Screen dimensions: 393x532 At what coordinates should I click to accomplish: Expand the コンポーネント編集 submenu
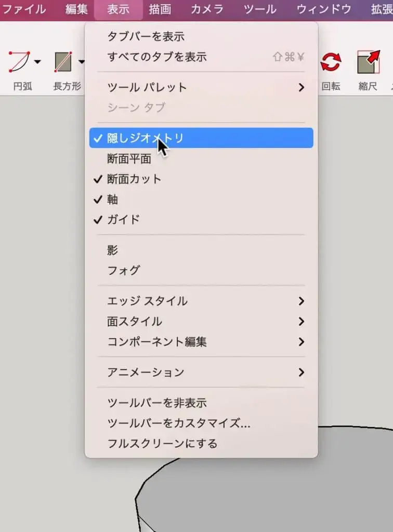pos(201,342)
